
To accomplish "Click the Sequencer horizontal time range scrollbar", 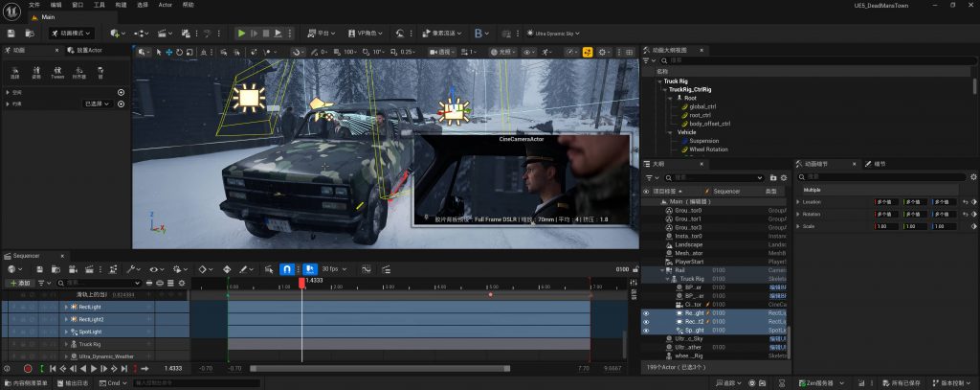I will pyautogui.click(x=380, y=368).
